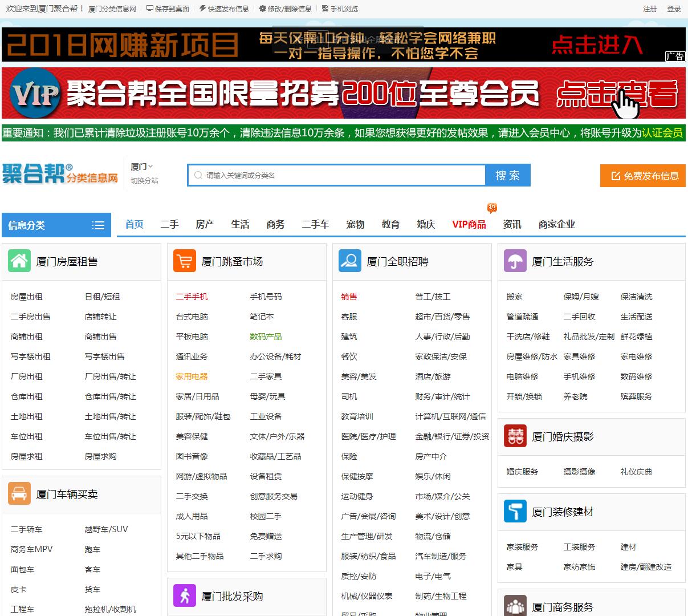Expand the 厦门 city switch dropdown
This screenshot has width=688, height=616.
point(142,167)
